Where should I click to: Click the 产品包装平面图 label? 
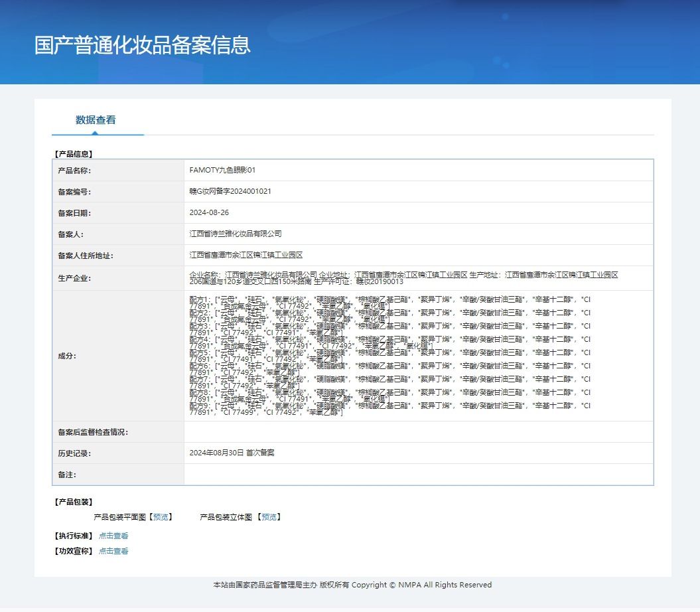[119, 517]
